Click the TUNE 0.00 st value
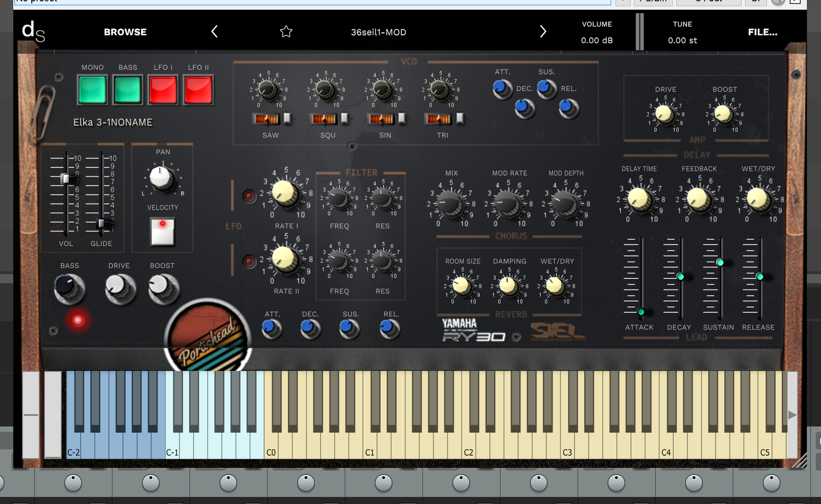 [x=682, y=41]
